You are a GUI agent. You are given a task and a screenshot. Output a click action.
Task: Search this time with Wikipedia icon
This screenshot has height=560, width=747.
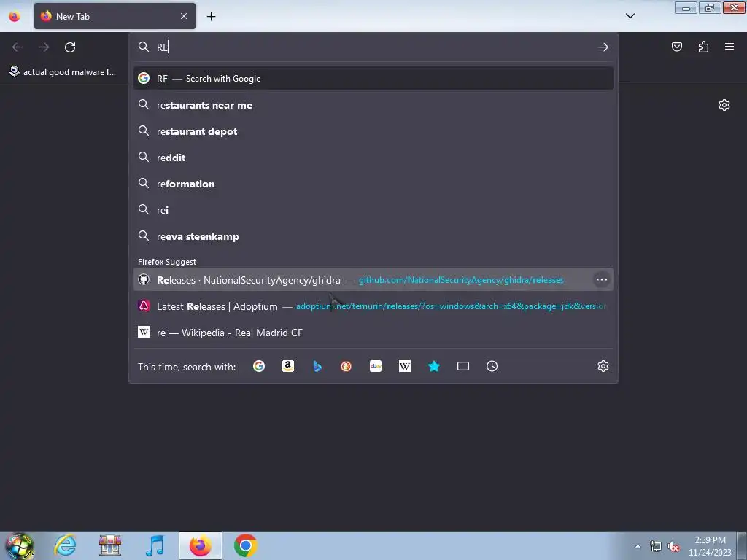[404, 366]
